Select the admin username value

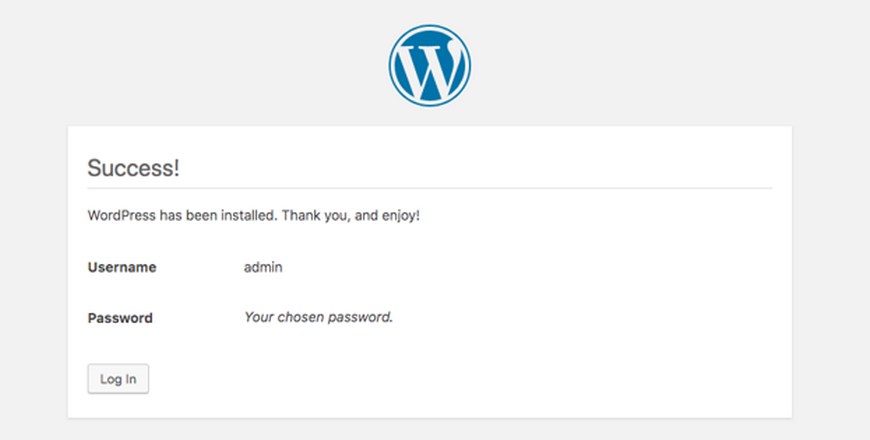[263, 267]
